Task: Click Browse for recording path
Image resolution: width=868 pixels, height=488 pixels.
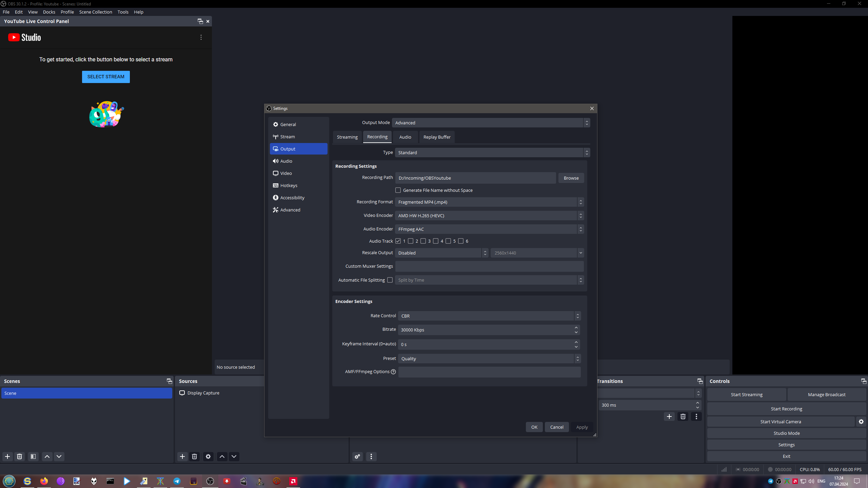Action: click(x=571, y=178)
